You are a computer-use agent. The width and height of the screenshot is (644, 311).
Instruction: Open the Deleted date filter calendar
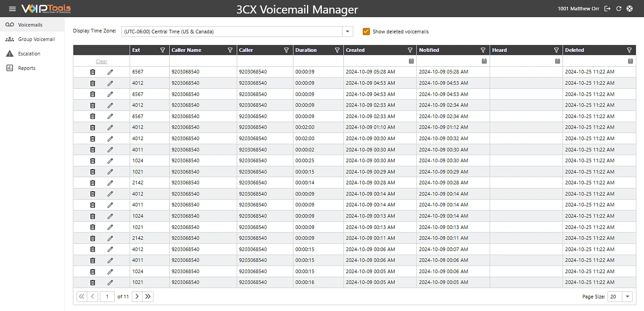[x=630, y=61]
